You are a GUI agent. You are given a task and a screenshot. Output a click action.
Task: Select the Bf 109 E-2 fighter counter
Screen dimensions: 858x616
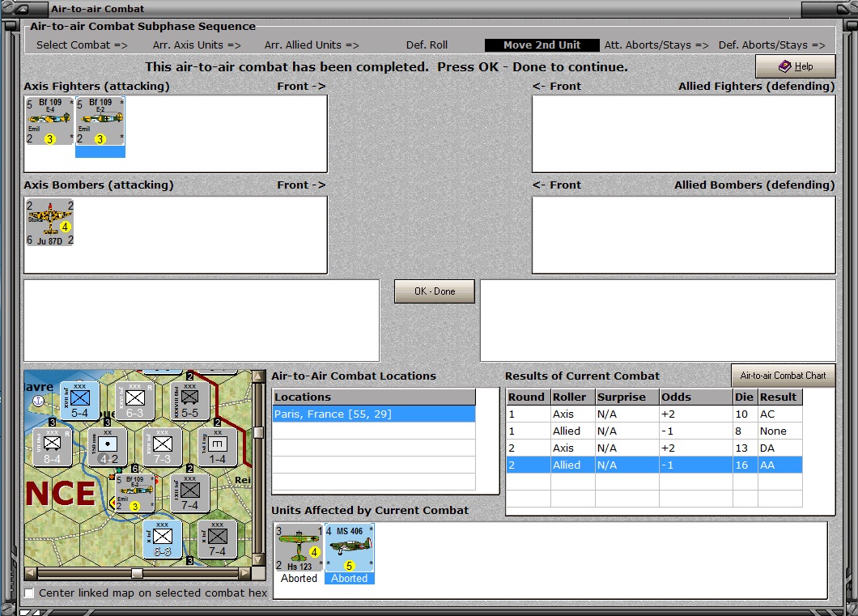[100, 121]
